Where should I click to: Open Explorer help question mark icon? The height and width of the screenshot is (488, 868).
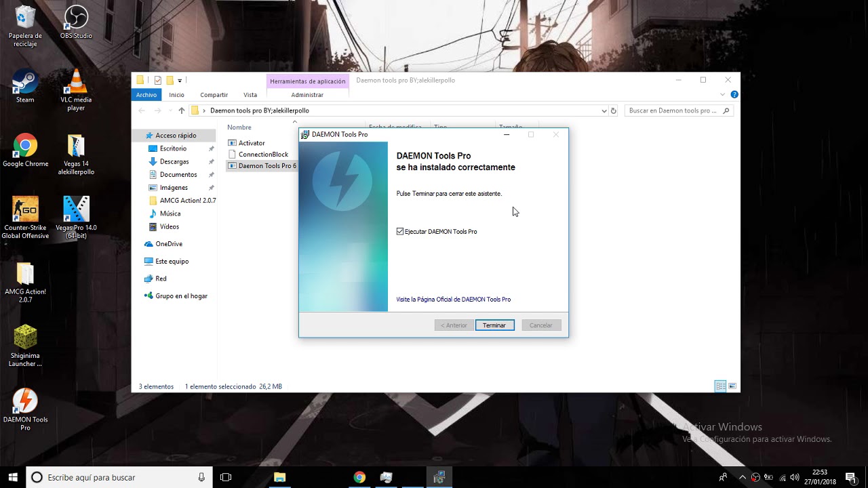tap(734, 95)
